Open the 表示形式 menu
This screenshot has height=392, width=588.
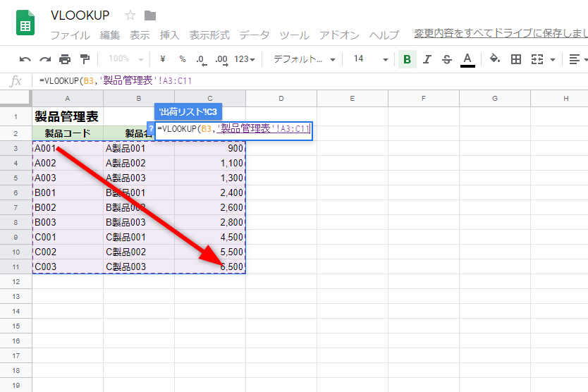pyautogui.click(x=209, y=35)
